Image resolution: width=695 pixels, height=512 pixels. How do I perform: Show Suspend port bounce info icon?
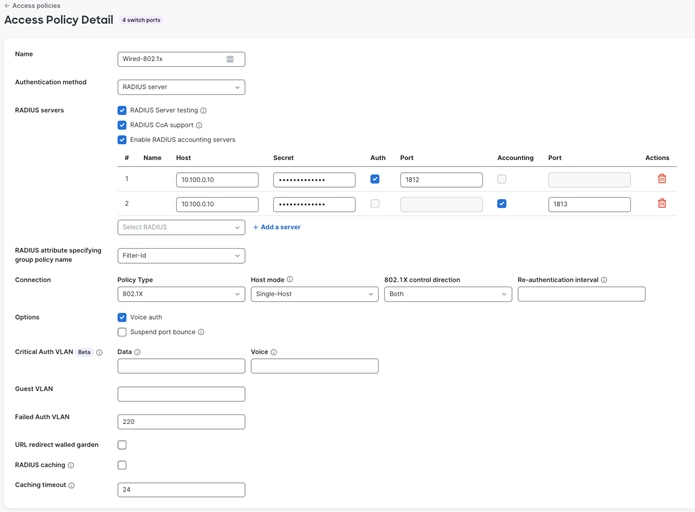(201, 332)
